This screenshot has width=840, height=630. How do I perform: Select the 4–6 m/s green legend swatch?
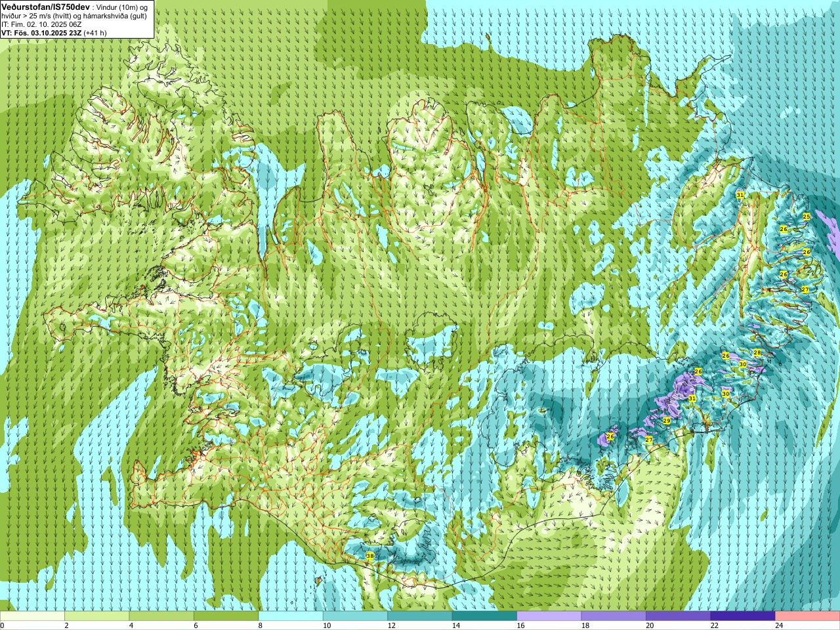(161, 616)
